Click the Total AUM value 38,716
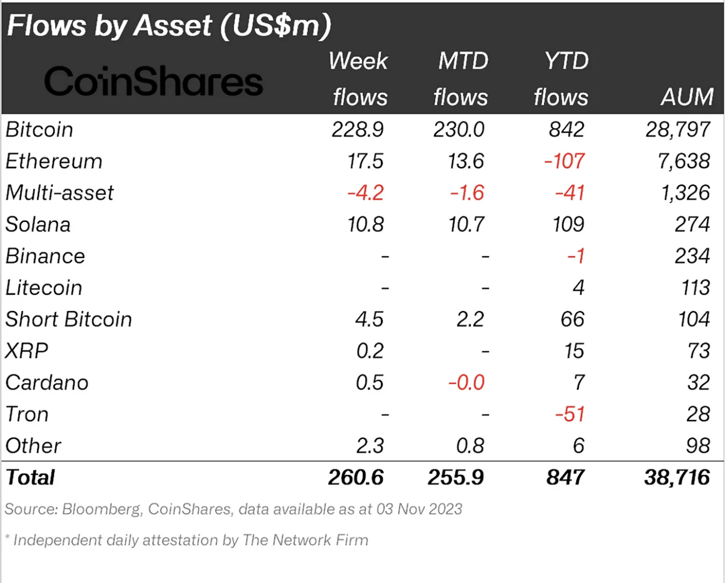 (x=677, y=478)
